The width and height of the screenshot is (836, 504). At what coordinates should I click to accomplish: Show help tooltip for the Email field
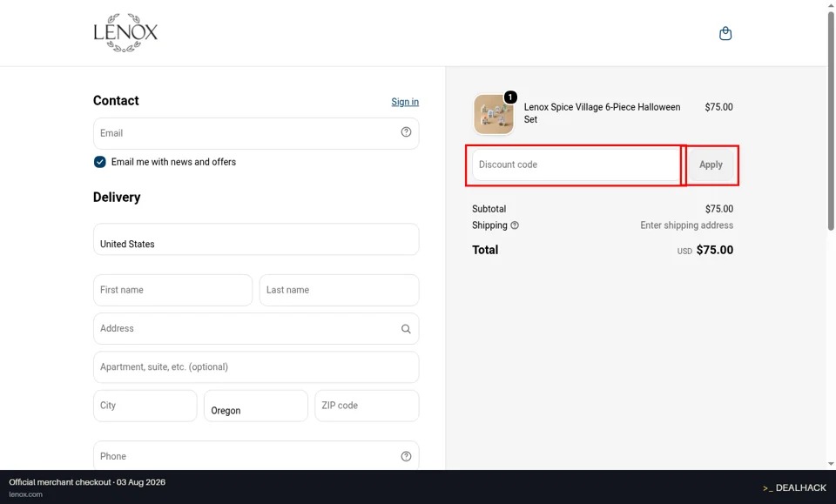coord(406,132)
